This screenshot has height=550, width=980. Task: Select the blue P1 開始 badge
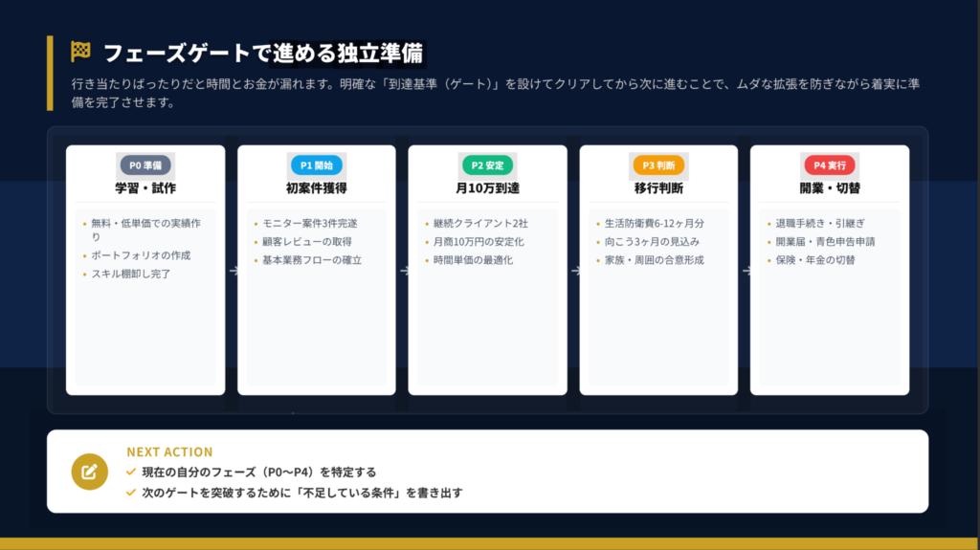point(317,165)
